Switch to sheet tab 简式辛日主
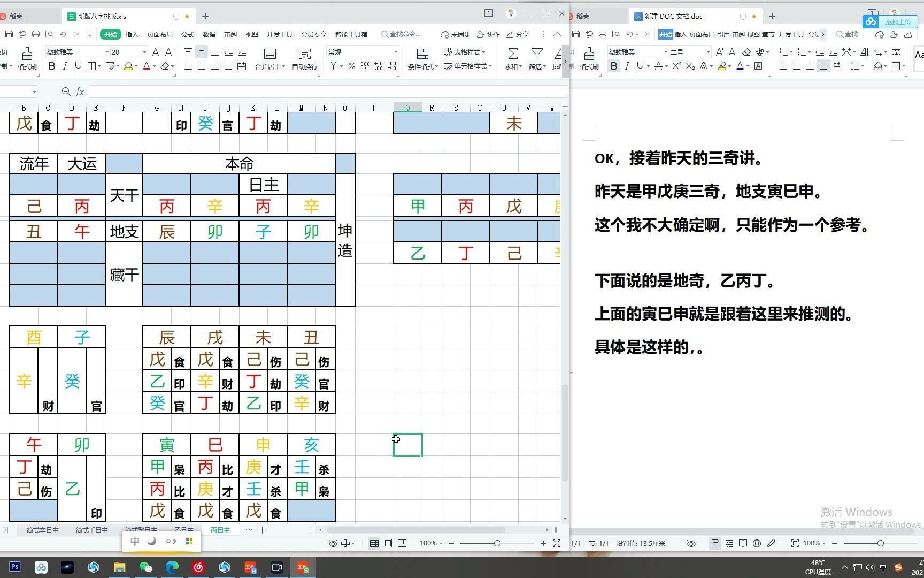This screenshot has height=578, width=924. coord(43,530)
